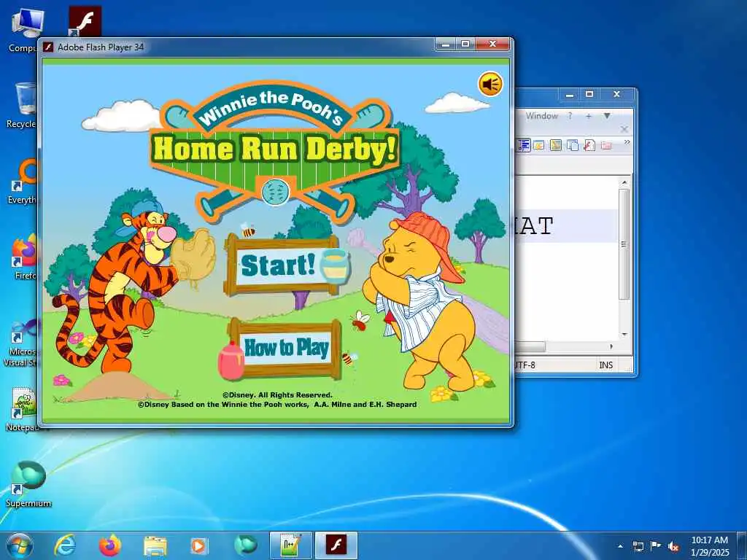Click the Notepad++ vertical scrollbar thumb
747x560 pixels.
[624, 244]
